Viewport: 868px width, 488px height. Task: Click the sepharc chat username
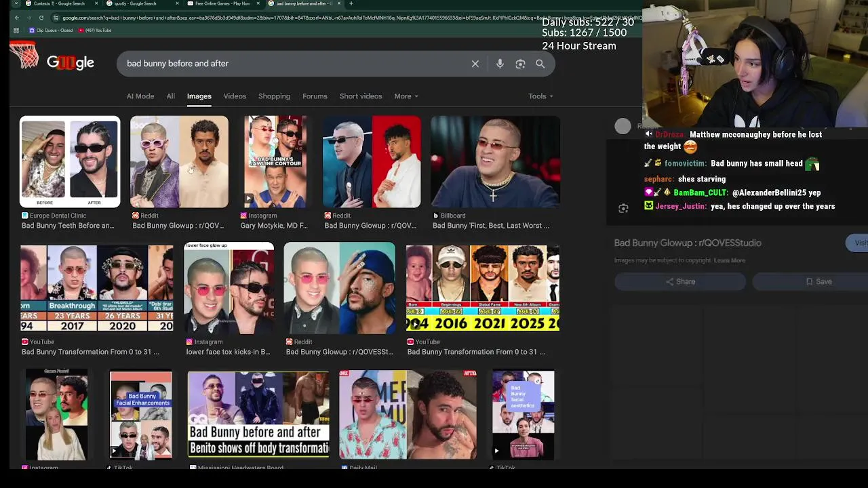(x=659, y=179)
